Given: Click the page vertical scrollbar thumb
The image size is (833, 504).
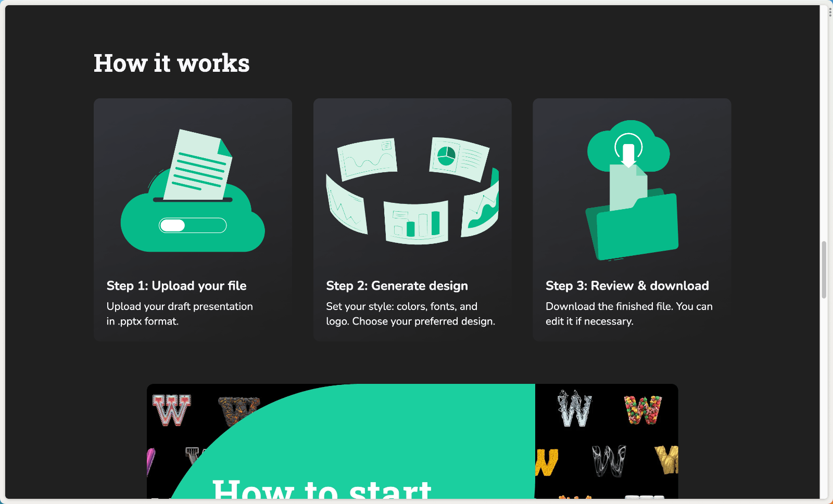Looking at the screenshot, I should [x=824, y=269].
